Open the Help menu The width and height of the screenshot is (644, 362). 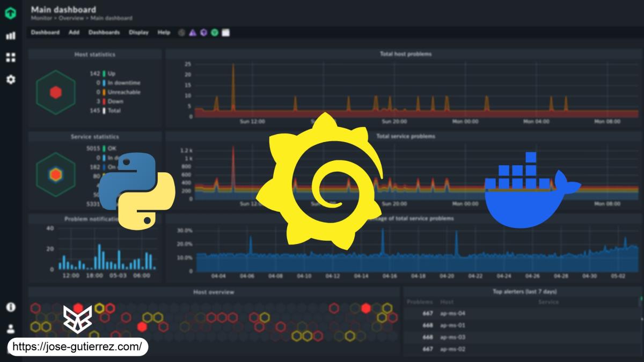164,32
